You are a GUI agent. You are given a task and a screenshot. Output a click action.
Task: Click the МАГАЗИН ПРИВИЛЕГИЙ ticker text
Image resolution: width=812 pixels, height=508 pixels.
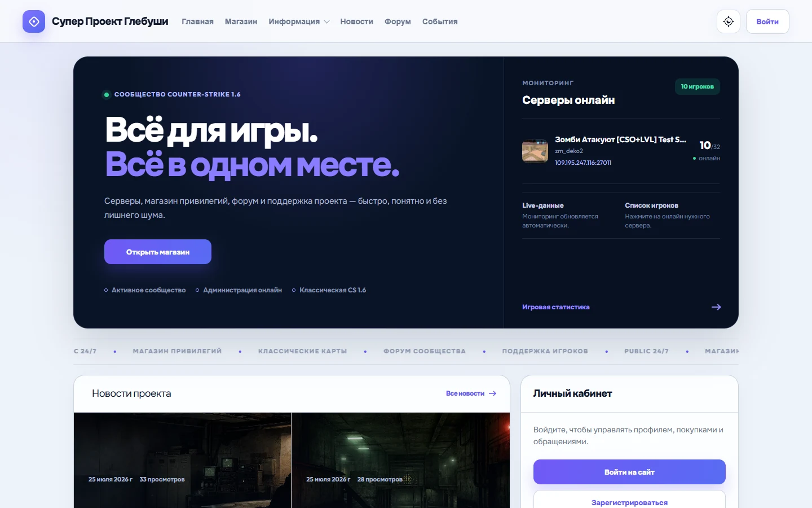[177, 351]
